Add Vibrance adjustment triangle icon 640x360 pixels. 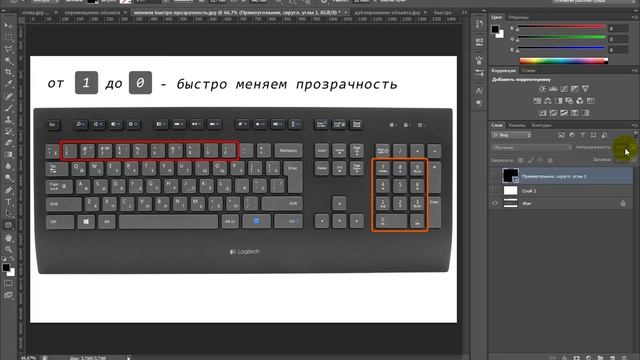[585, 89]
